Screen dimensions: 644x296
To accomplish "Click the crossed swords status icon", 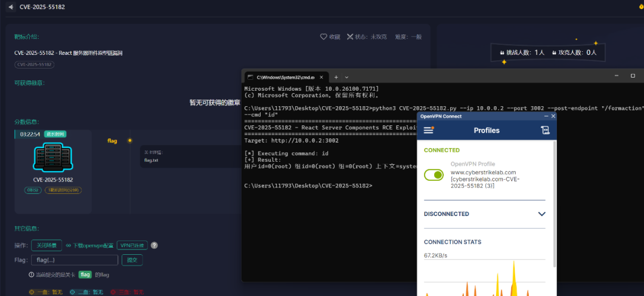I will click(350, 36).
